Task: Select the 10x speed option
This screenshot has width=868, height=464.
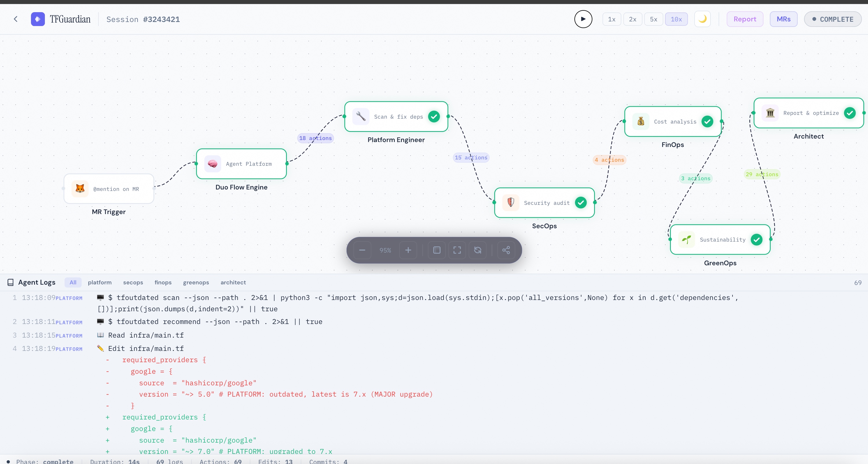Action: (676, 19)
